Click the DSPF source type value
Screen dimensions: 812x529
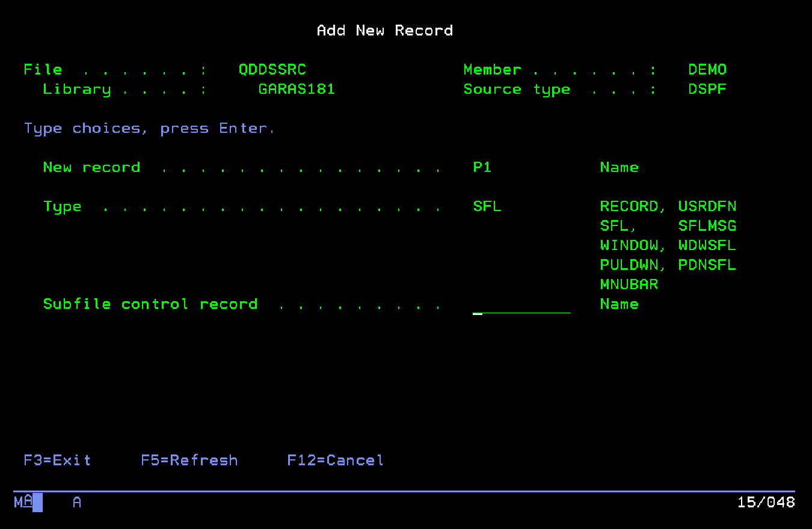(707, 90)
